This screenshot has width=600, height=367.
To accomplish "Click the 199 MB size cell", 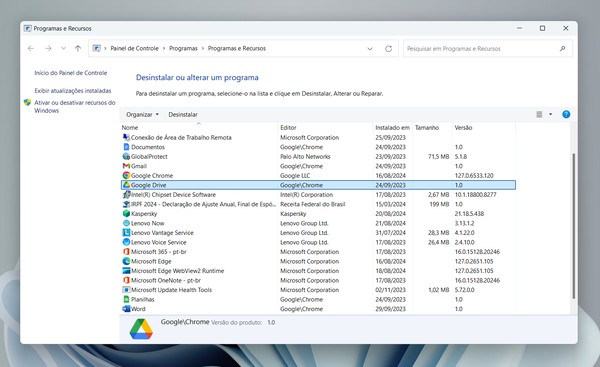I will (x=439, y=204).
